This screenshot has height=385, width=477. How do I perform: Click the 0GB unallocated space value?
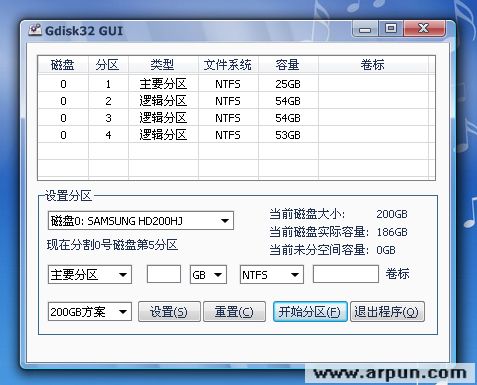pyautogui.click(x=386, y=250)
